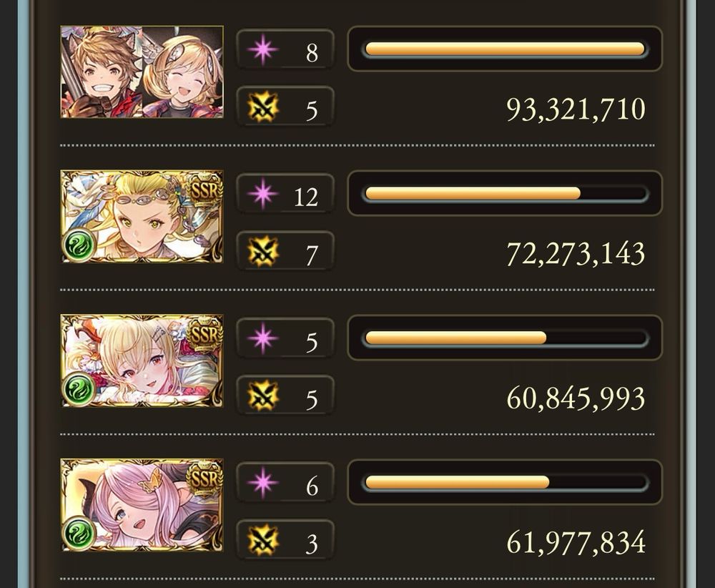Viewport: 715px width, 588px height.
Task: Click the damage total 61,977,834
Action: coord(576,542)
